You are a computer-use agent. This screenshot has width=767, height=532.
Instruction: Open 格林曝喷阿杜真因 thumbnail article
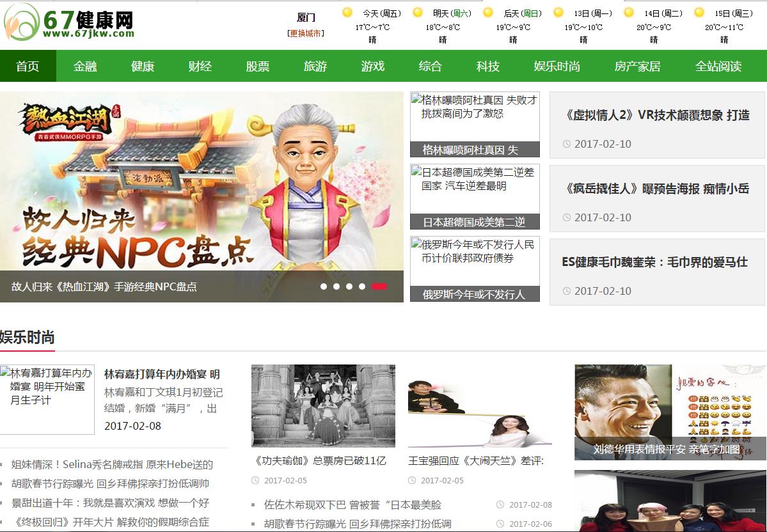pos(475,124)
